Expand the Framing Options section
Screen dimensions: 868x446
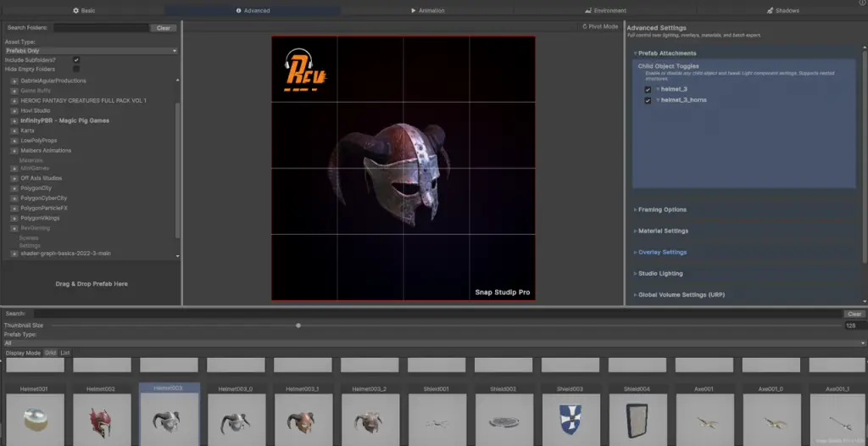point(662,209)
